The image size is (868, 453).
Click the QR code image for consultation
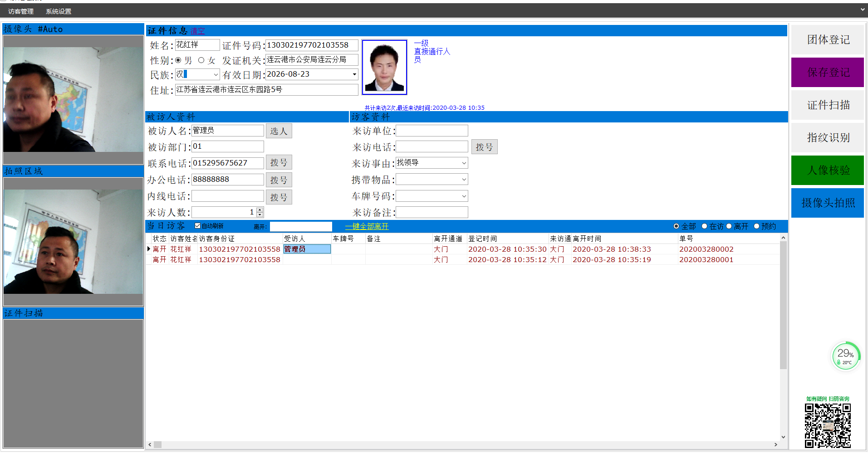click(827, 425)
